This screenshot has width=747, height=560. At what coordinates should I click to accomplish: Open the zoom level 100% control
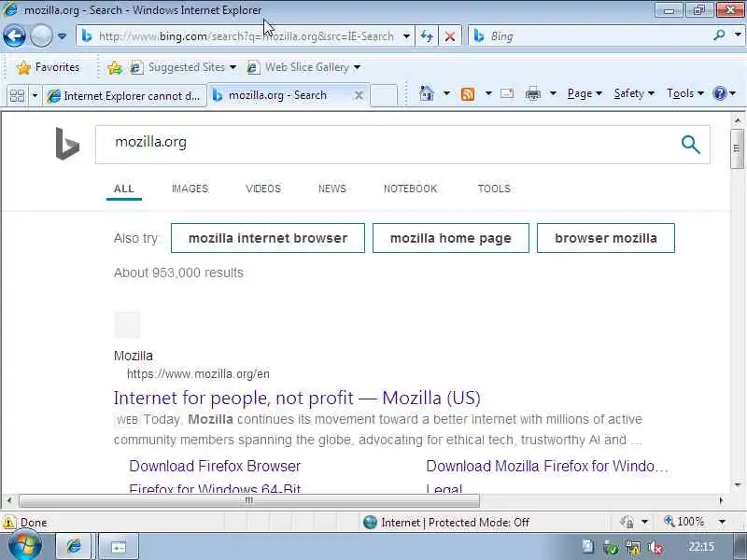click(695, 522)
